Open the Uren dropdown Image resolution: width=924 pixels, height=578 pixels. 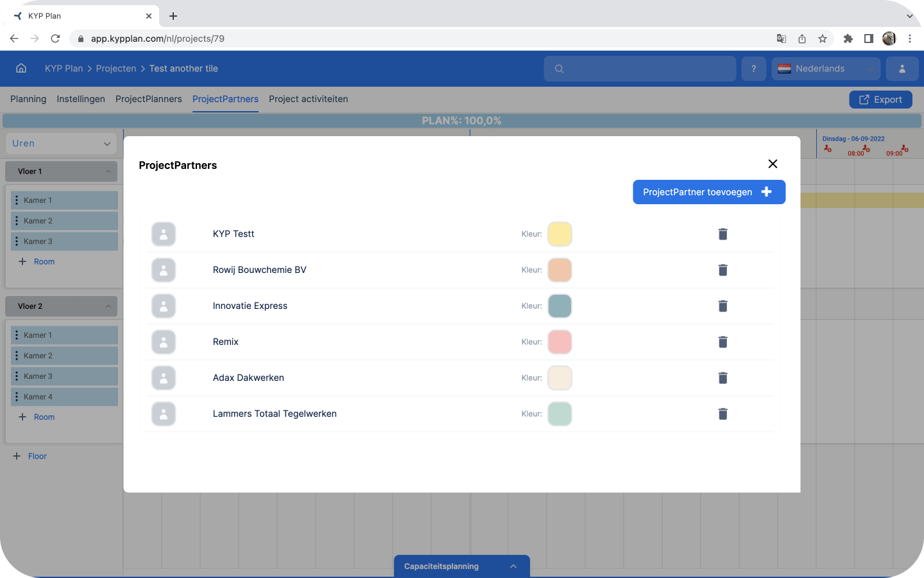click(60, 143)
